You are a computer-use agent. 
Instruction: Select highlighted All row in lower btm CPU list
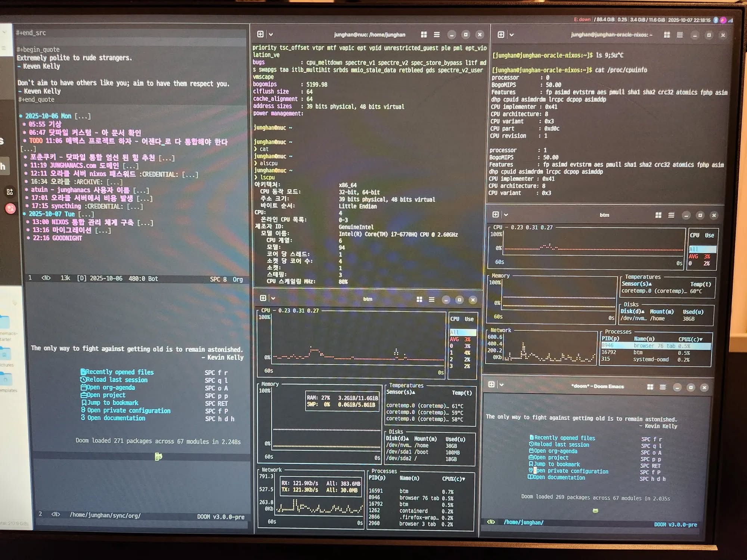462,332
